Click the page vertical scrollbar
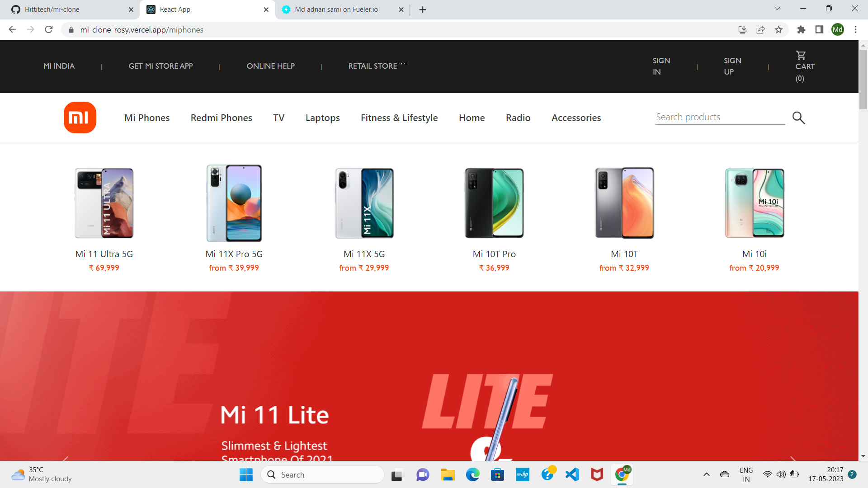The image size is (868, 488). 863,79
